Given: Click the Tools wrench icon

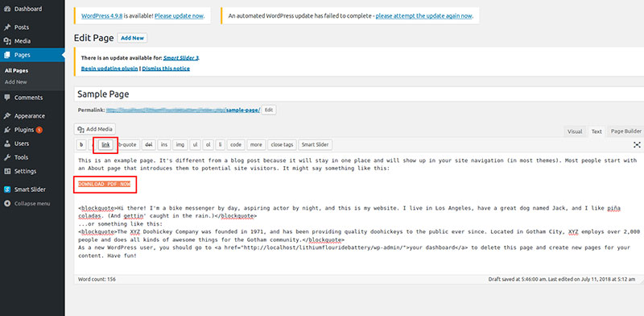Looking at the screenshot, I should coord(7,157).
